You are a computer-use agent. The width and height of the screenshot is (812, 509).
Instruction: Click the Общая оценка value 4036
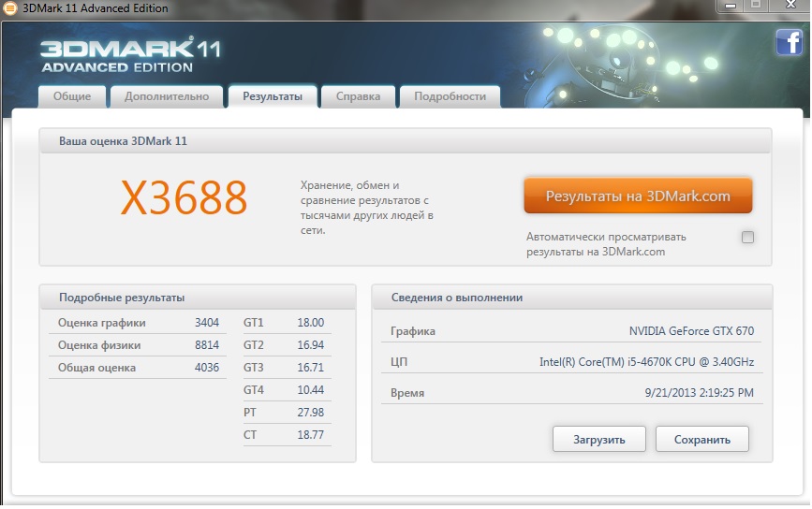(207, 368)
